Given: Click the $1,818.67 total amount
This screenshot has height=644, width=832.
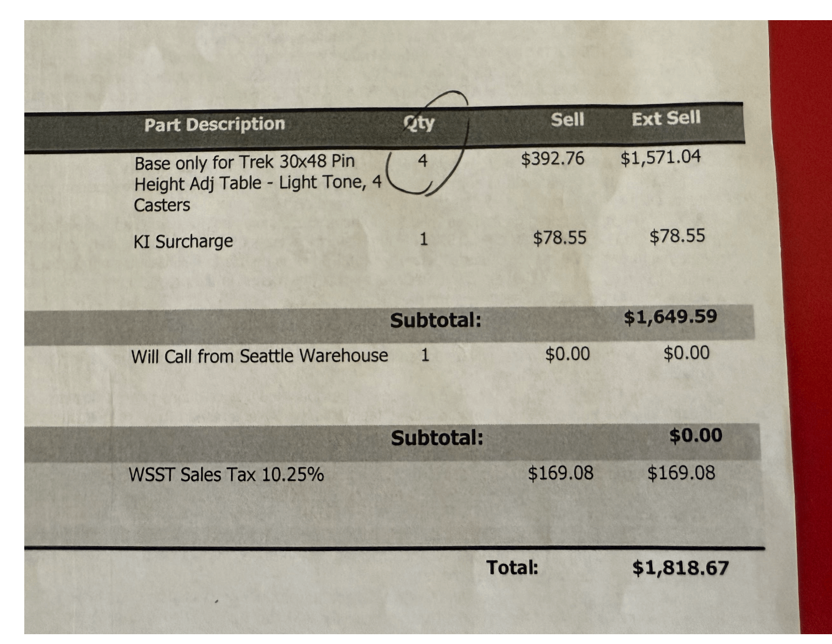Looking at the screenshot, I should pos(680,568).
